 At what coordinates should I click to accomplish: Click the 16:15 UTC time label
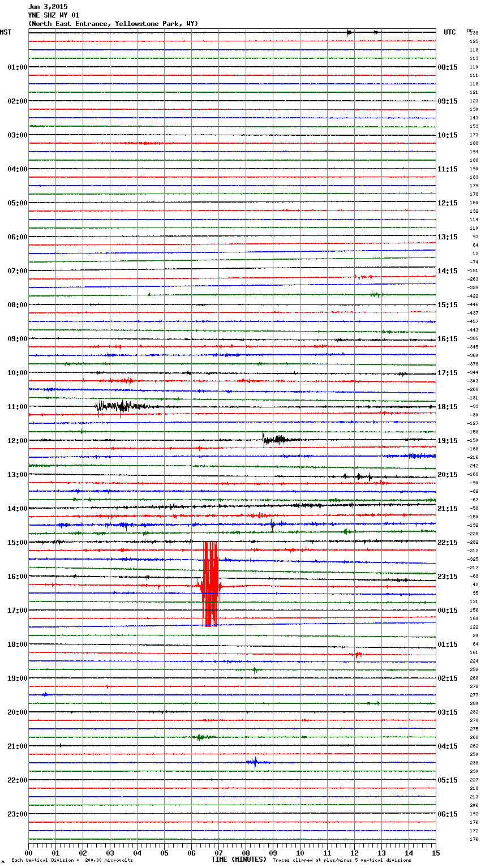[448, 339]
